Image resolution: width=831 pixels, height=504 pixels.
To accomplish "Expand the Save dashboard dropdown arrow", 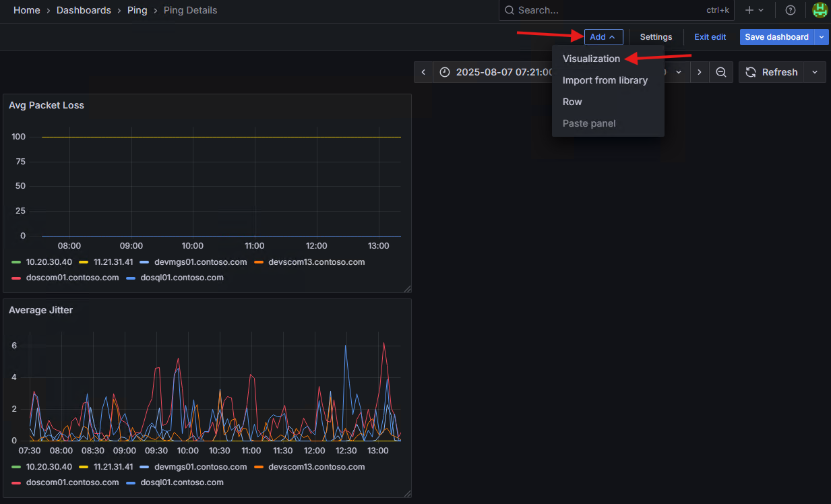I will [822, 37].
